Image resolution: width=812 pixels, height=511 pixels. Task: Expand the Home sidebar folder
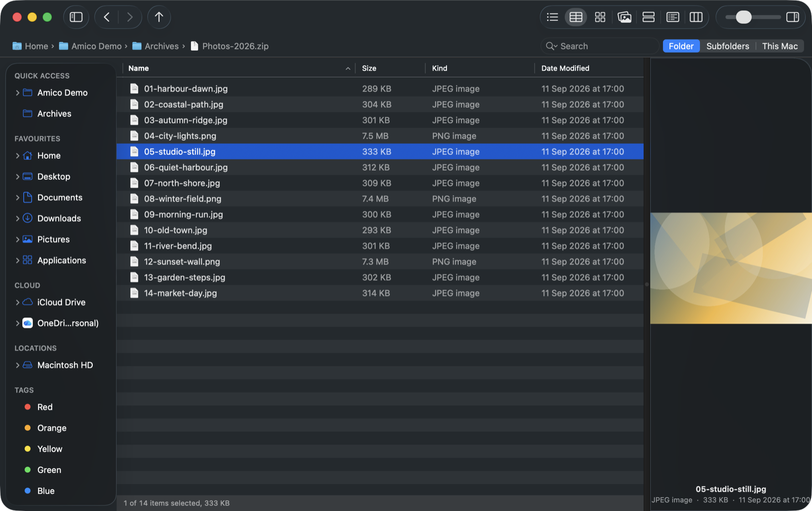[17, 156]
